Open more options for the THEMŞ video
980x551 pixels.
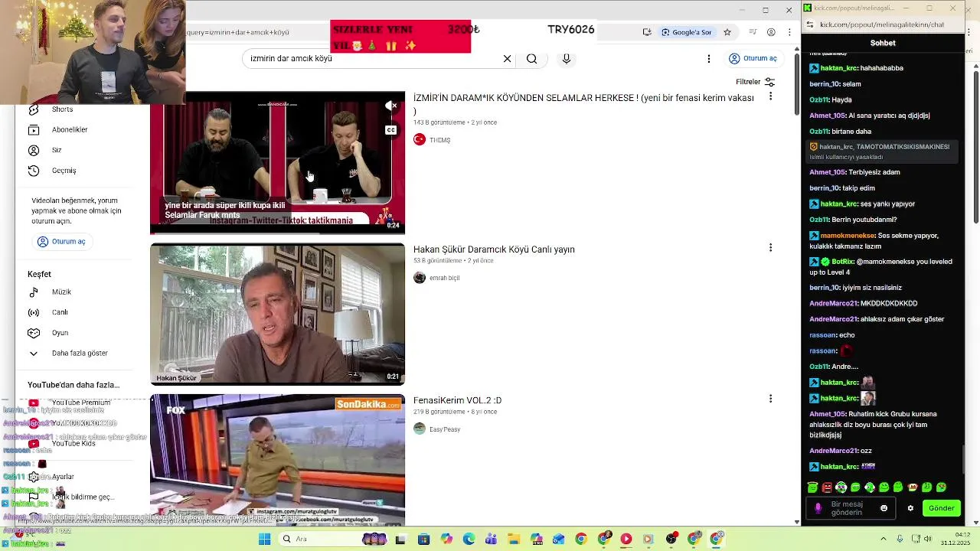(x=770, y=96)
